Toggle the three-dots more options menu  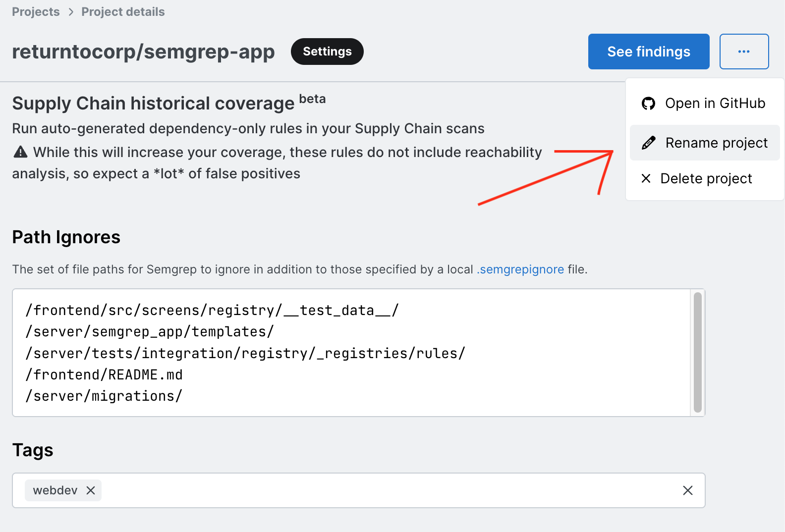click(x=744, y=52)
